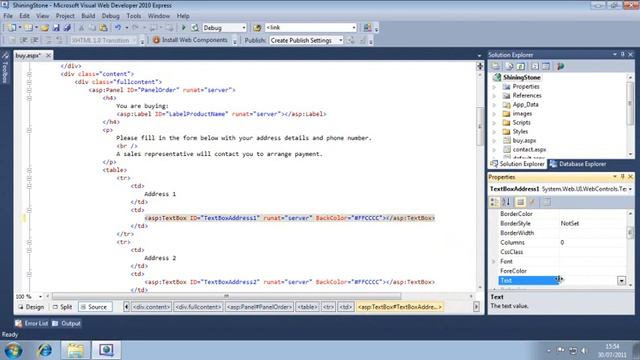Pin the Properties panel
This screenshot has height=360, width=640.
[622, 177]
